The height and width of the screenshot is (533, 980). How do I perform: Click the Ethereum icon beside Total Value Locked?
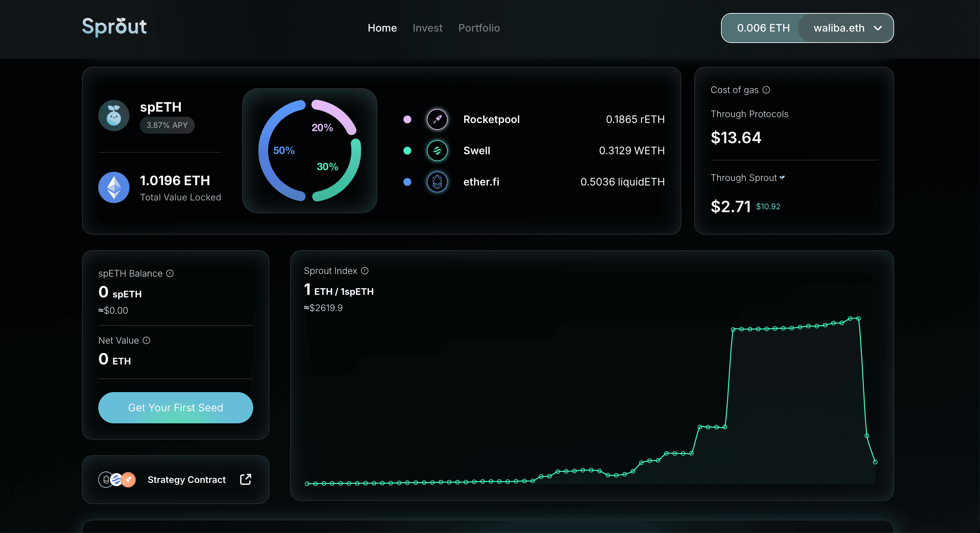[113, 187]
